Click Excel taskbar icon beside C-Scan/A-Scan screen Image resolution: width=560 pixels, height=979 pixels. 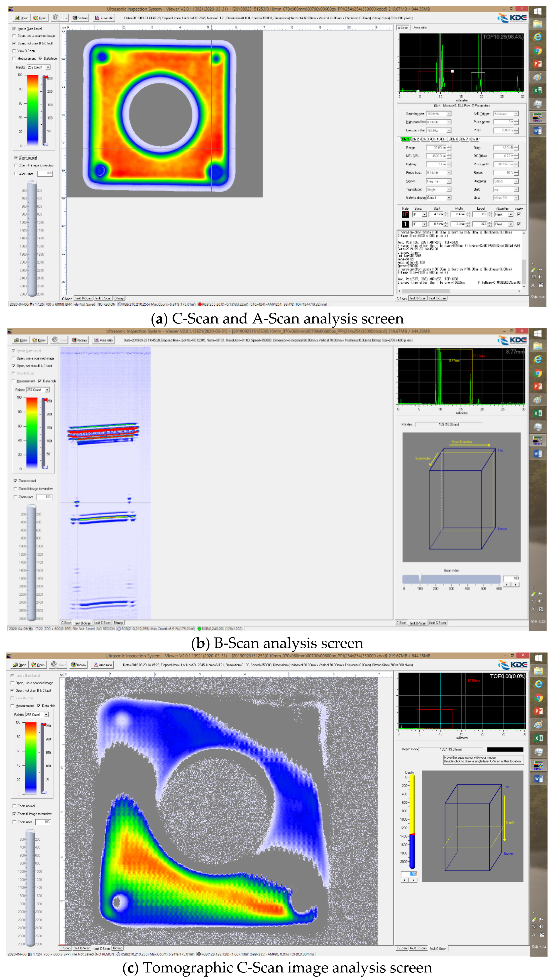coord(538,90)
